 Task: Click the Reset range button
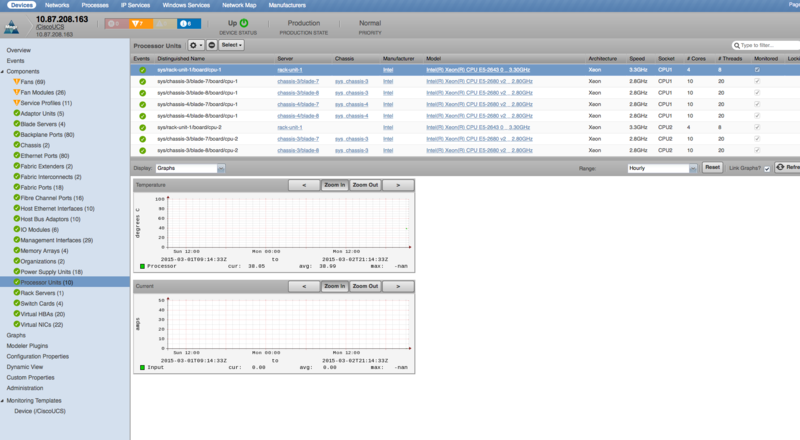click(x=712, y=167)
